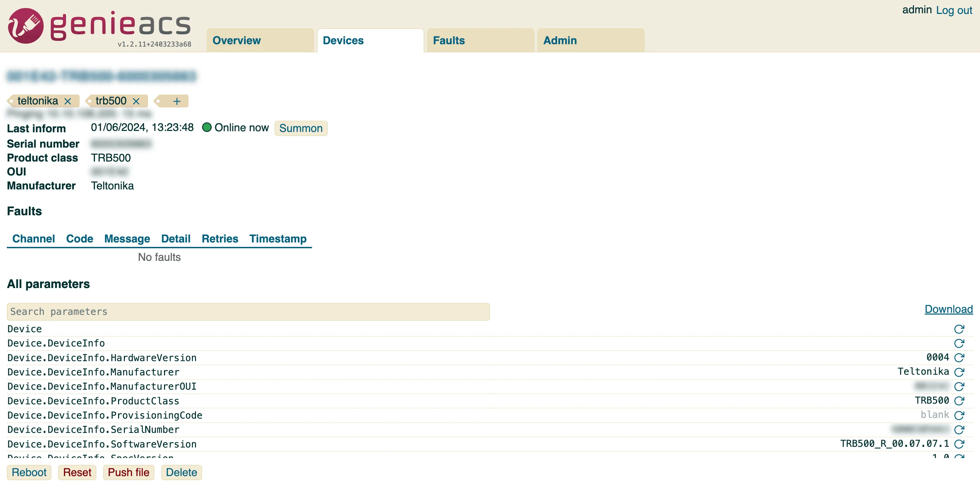Refresh the DeviceInfo.Manufacturer parameter
The image size is (980, 489).
[959, 372]
